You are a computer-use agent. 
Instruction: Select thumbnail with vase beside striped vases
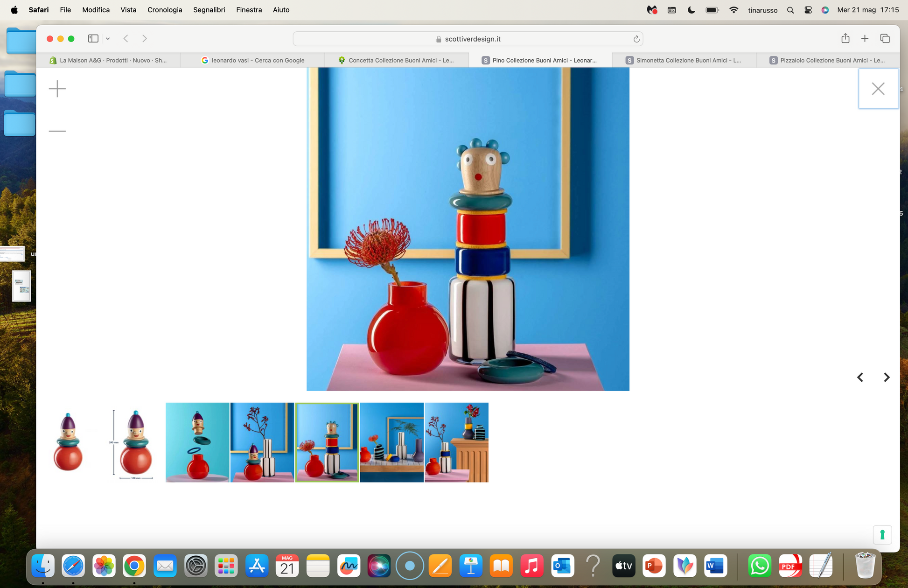tap(262, 442)
